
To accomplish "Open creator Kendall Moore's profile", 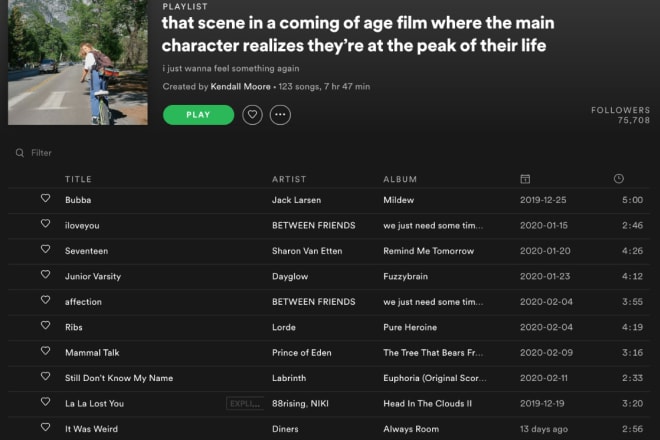I will click(240, 87).
